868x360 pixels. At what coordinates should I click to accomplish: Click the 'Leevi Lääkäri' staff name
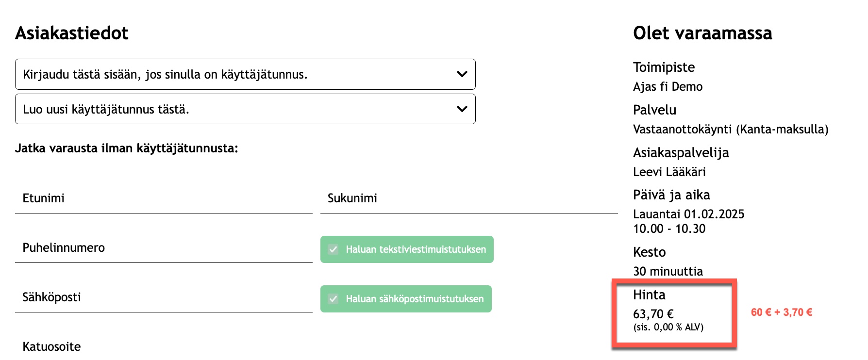click(x=669, y=172)
